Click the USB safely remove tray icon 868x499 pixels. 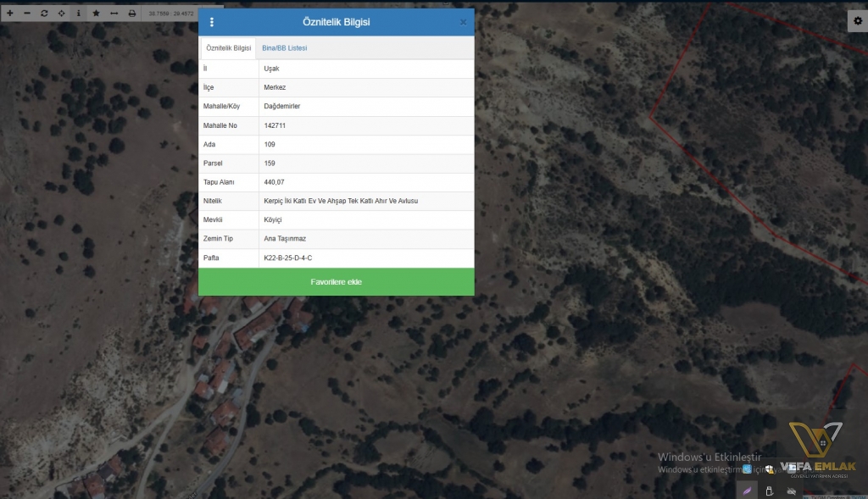coord(769,491)
